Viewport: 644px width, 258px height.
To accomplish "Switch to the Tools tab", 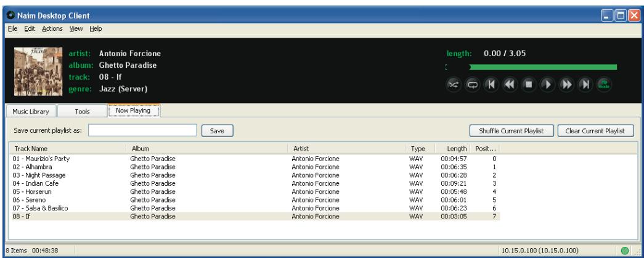I will pyautogui.click(x=82, y=112).
